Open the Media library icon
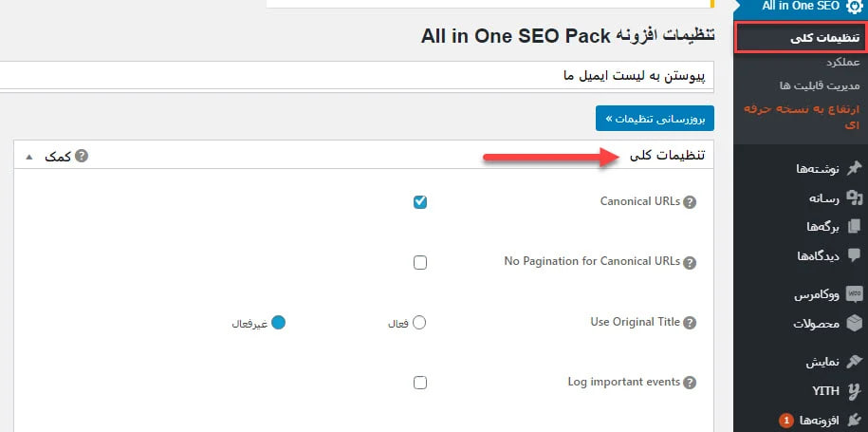 point(854,197)
